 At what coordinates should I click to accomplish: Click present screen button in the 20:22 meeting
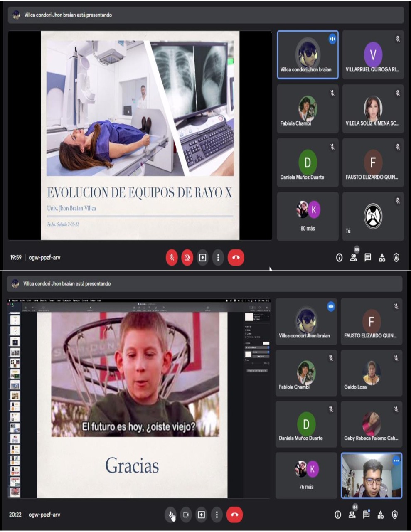[201, 515]
